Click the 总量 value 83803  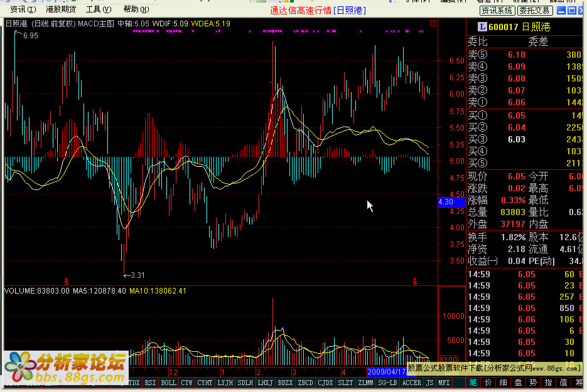[x=513, y=212]
